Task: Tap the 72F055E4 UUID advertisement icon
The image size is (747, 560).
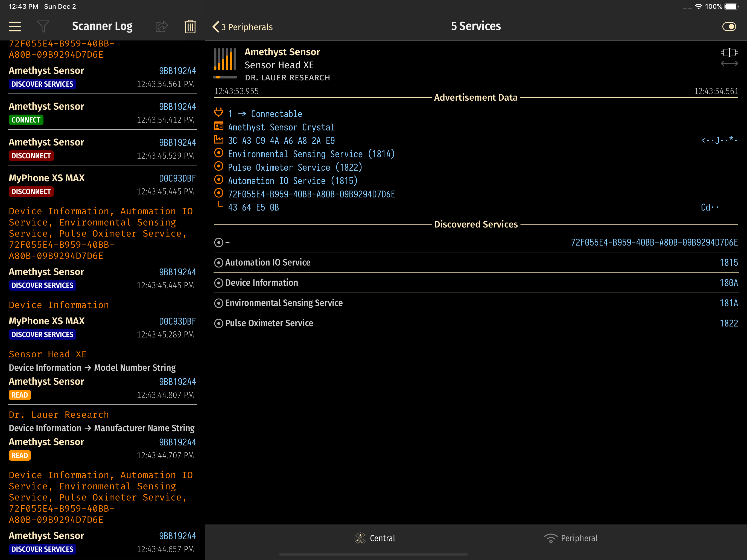Action: (219, 193)
